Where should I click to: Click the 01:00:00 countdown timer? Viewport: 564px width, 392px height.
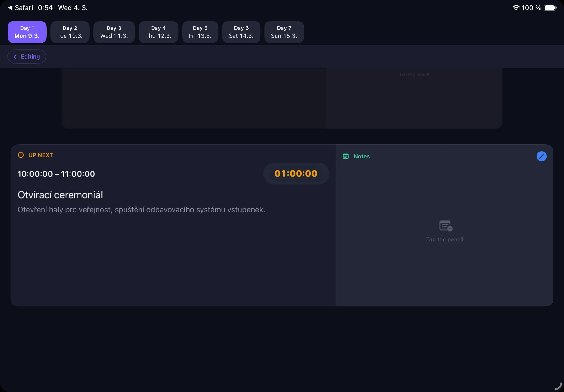[x=296, y=174]
